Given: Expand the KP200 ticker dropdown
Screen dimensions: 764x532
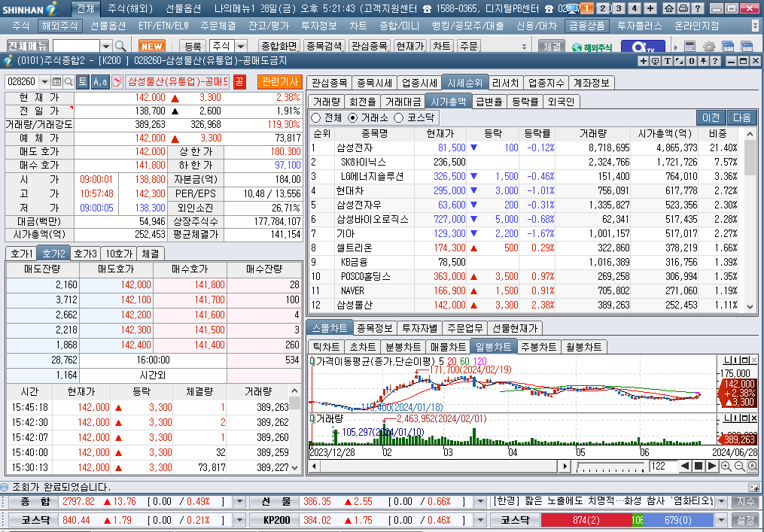Looking at the screenshot, I should pos(480,520).
